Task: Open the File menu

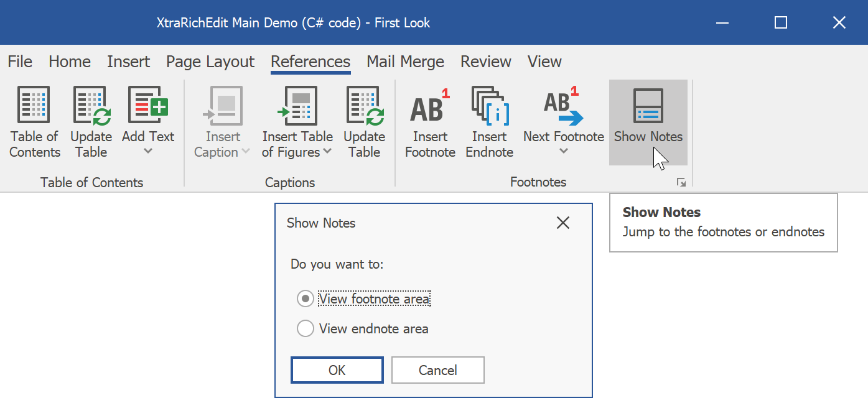Action: [x=19, y=62]
